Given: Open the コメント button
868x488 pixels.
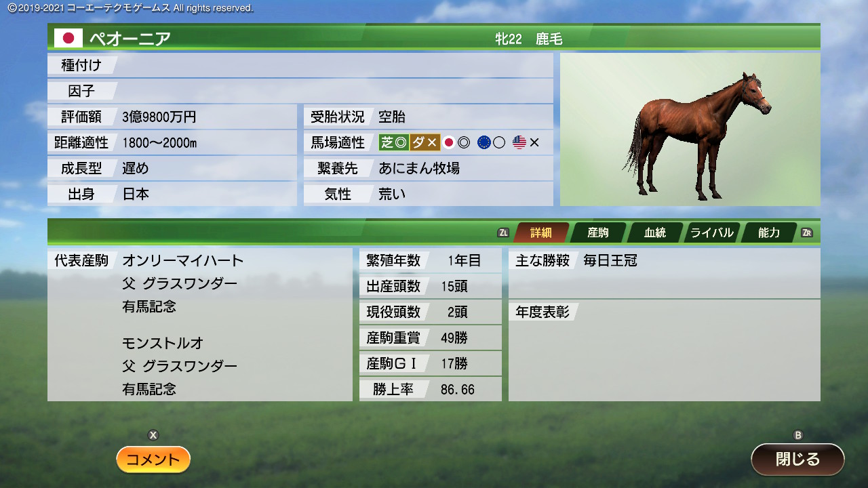Looking at the screenshot, I should (153, 460).
